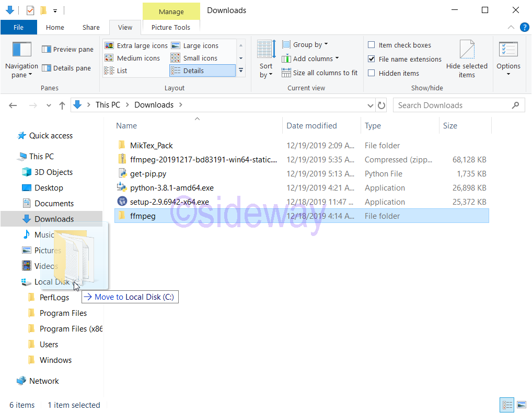Open File Explorer Help
Viewport: 532px width, 413px height.
pyautogui.click(x=525, y=27)
